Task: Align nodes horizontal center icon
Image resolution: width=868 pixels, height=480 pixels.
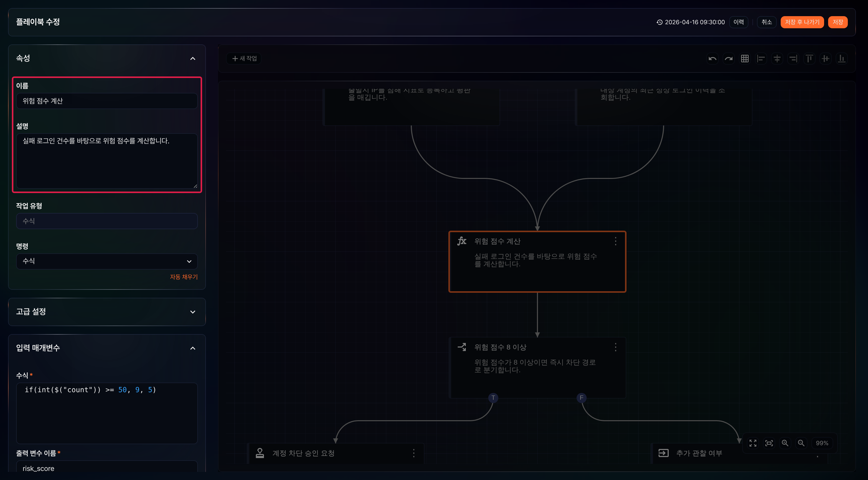Action: pyautogui.click(x=777, y=59)
